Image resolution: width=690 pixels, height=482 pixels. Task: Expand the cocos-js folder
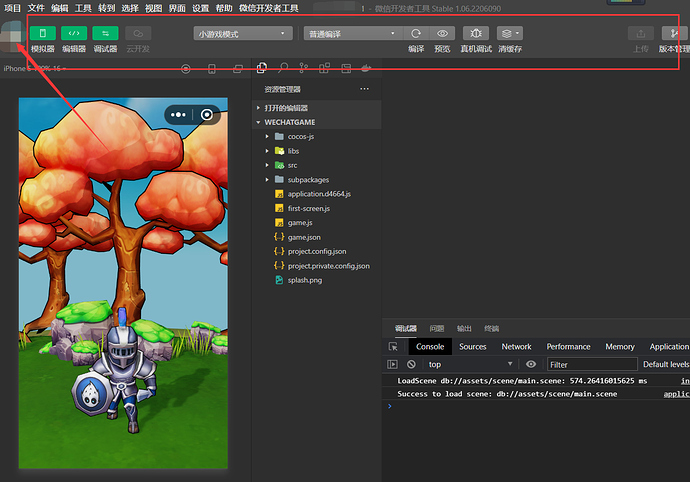pos(317,136)
